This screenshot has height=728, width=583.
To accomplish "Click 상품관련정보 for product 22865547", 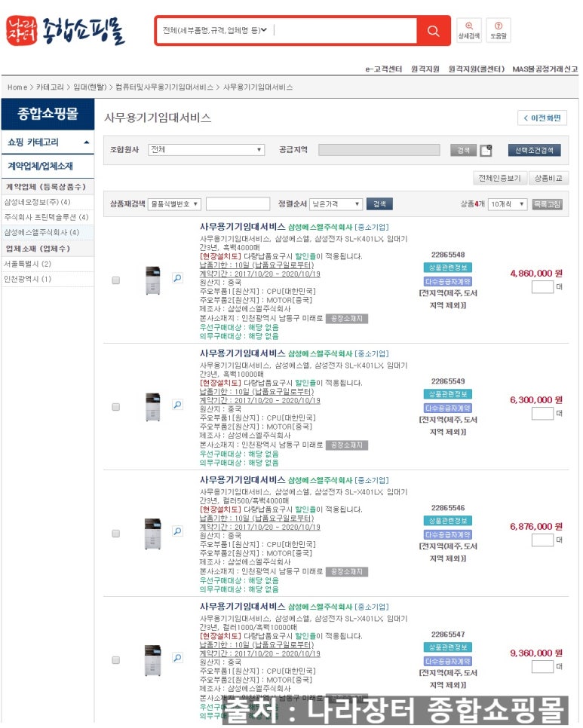I will pos(448,647).
